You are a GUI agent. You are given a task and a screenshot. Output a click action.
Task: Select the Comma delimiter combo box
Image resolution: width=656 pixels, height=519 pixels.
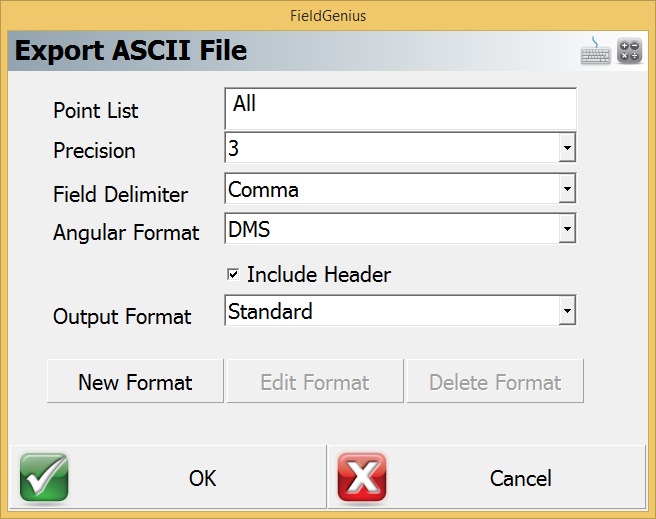pos(390,189)
